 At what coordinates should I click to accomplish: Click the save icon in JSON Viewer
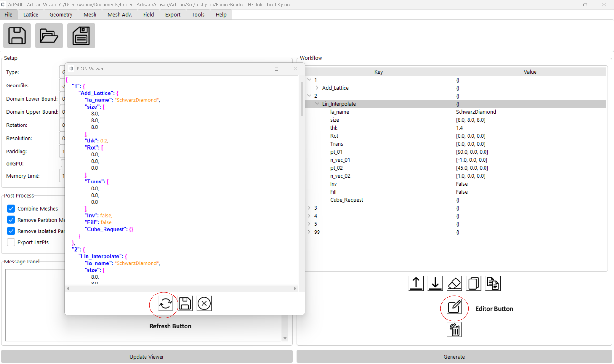tap(185, 303)
